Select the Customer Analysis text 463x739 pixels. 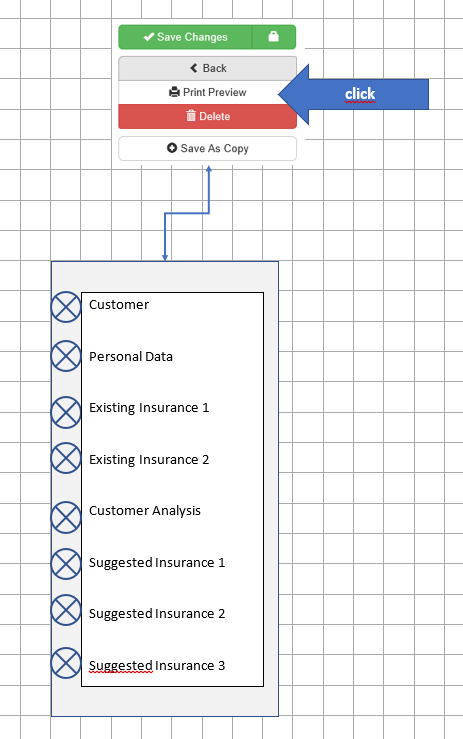coord(145,511)
